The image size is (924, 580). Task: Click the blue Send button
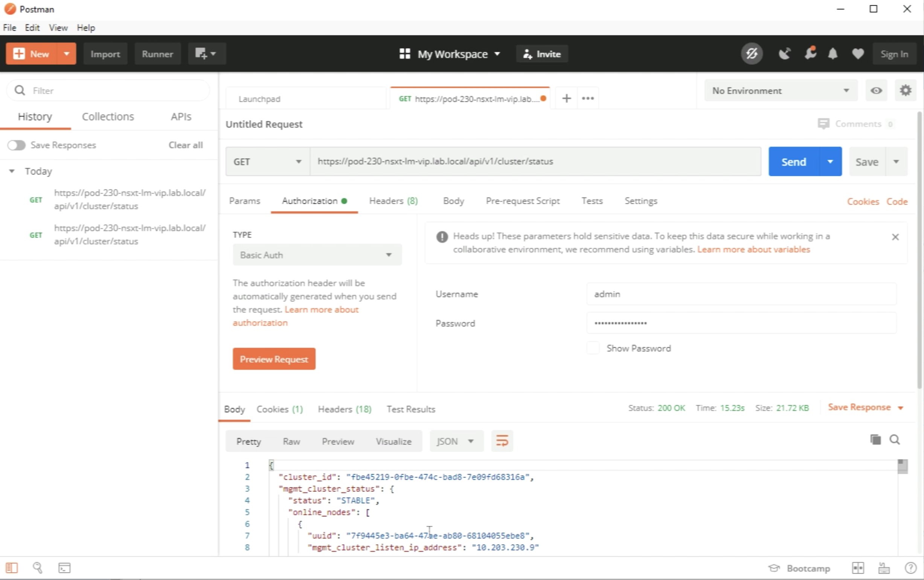click(x=793, y=162)
